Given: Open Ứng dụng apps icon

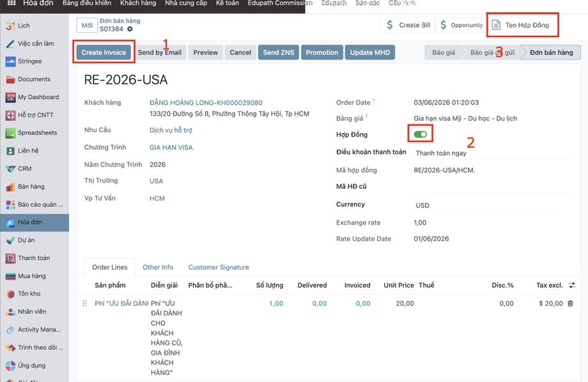Looking at the screenshot, I should [x=10, y=365].
